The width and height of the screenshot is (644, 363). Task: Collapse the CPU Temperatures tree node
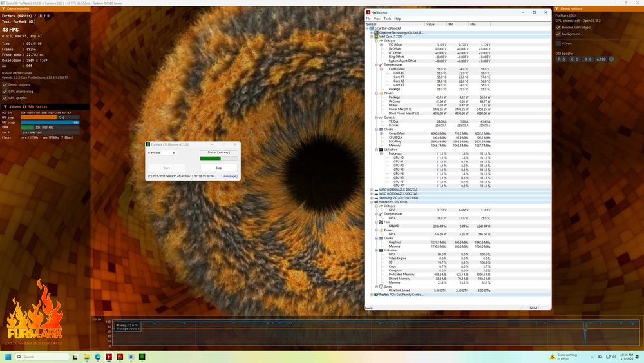click(377, 65)
